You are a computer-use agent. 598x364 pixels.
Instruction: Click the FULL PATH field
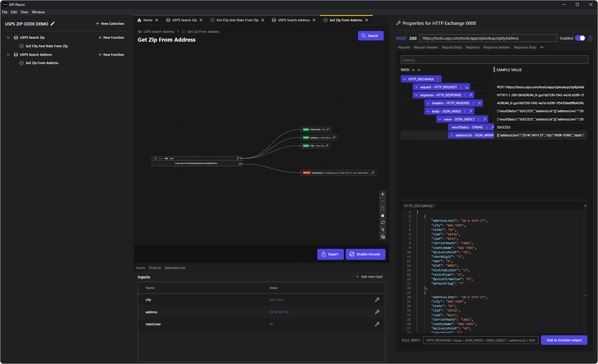(x=481, y=340)
